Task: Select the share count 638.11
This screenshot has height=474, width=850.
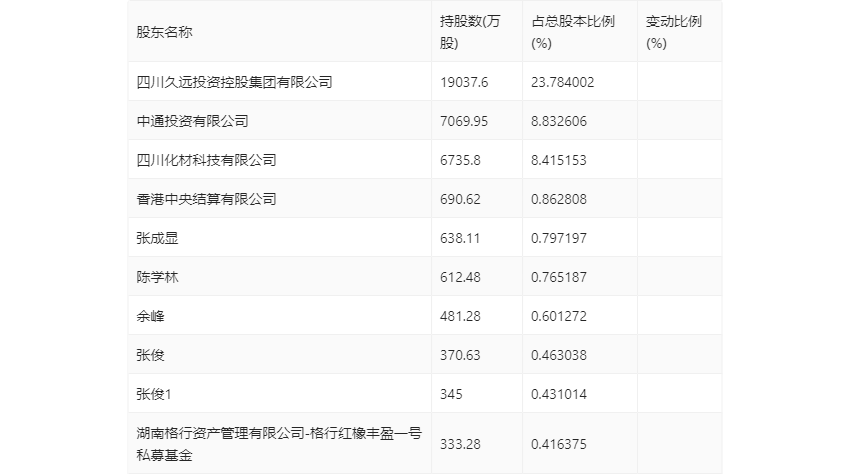Action: [460, 238]
